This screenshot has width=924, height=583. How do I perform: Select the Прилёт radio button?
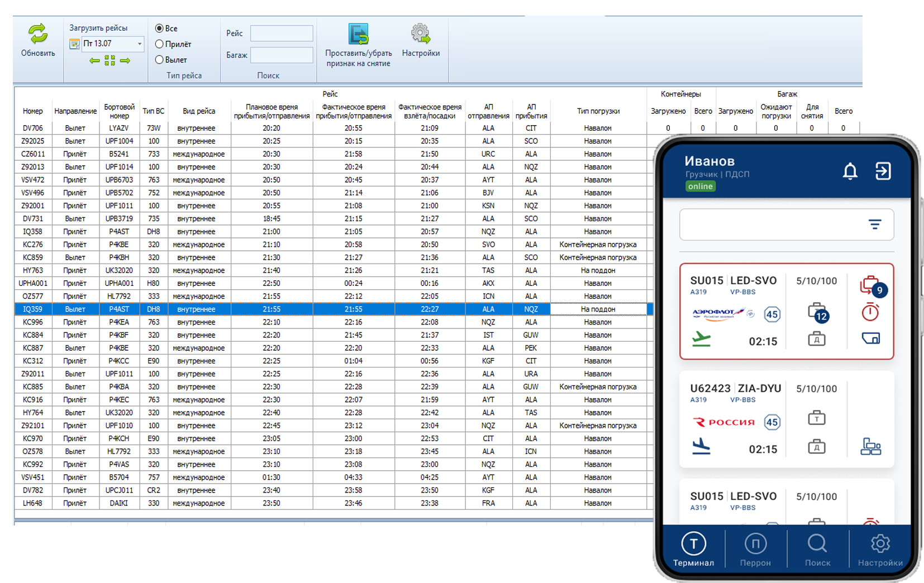point(159,44)
